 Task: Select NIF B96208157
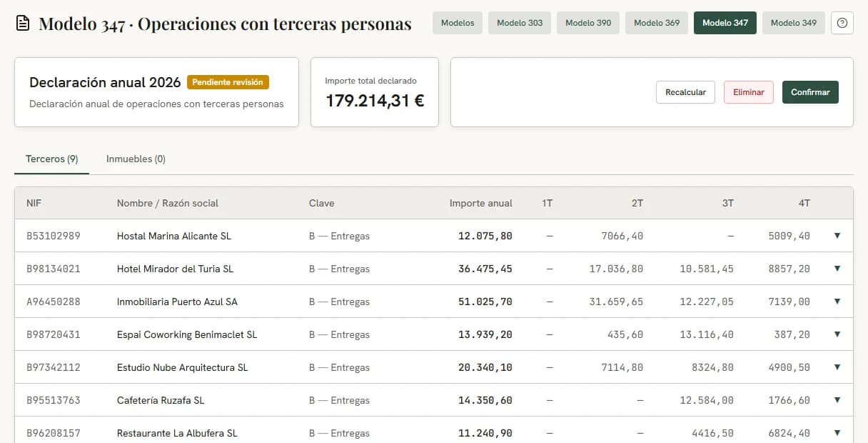[54, 433]
